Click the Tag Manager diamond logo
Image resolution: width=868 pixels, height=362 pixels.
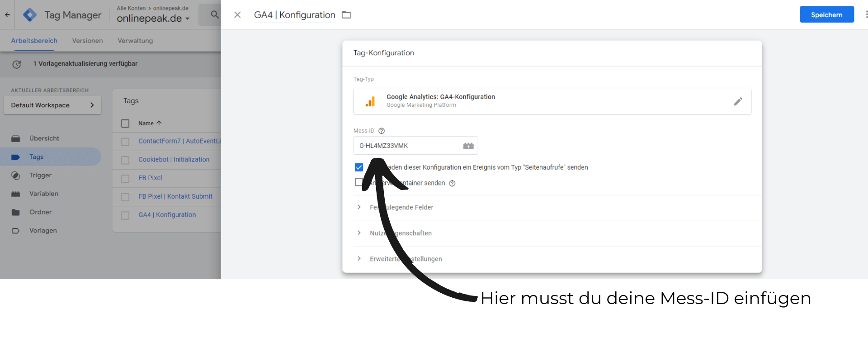[x=30, y=15]
